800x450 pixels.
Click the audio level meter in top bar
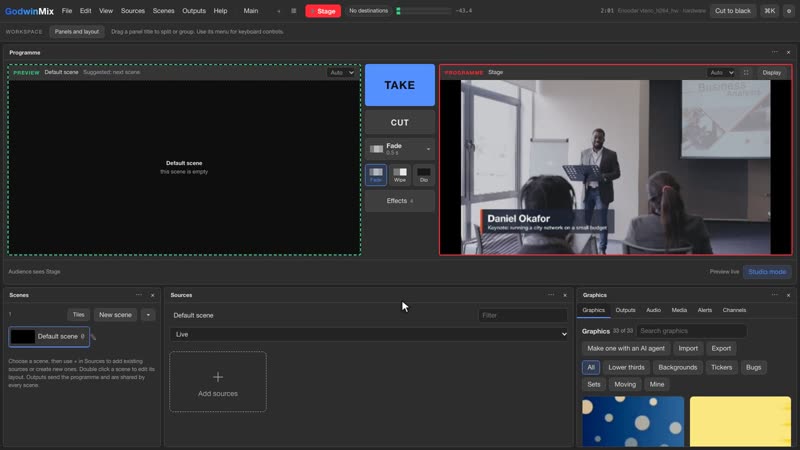423,11
